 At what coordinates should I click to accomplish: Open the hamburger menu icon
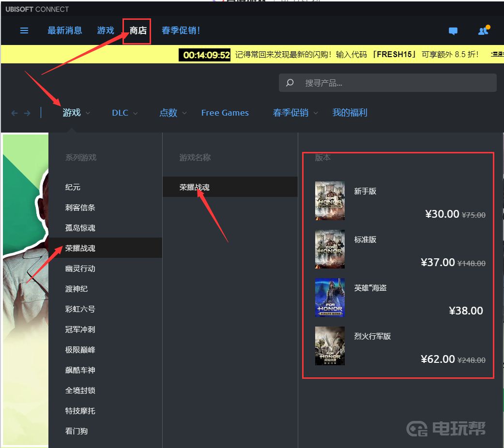click(24, 30)
